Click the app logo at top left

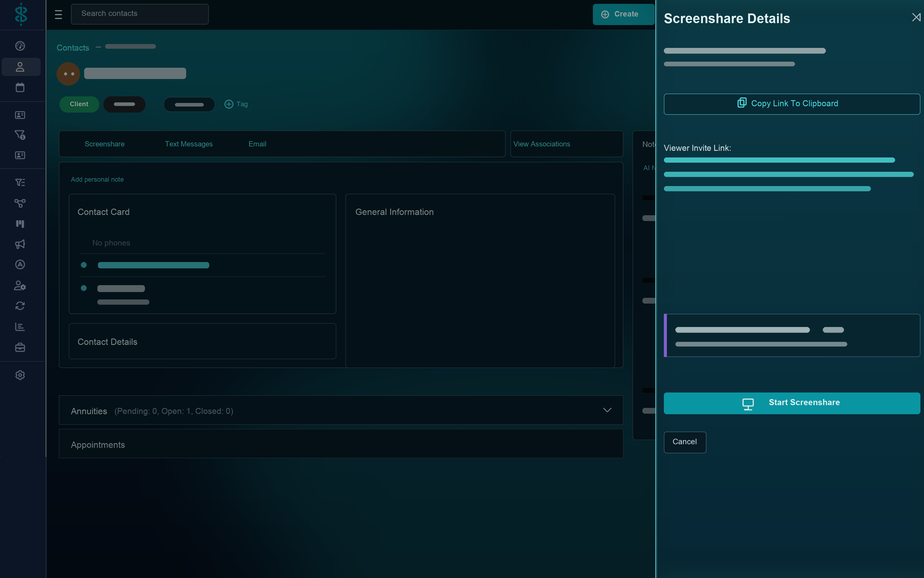tap(21, 14)
